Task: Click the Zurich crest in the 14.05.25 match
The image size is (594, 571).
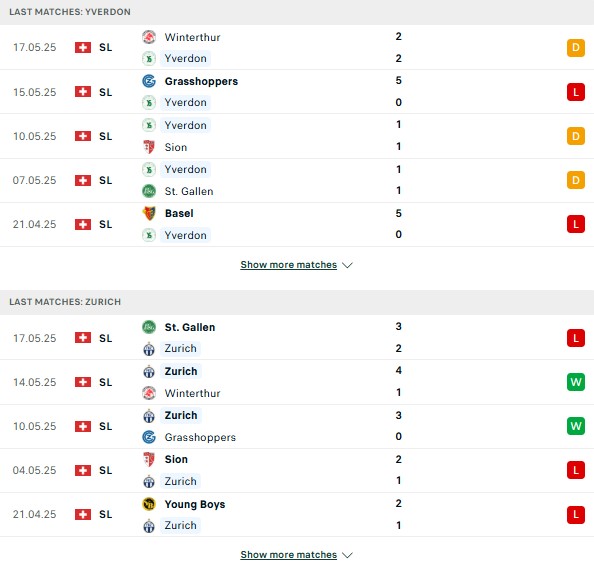Action: (149, 371)
